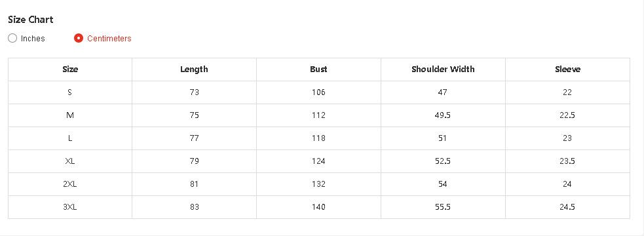The image size is (644, 236).
Task: Click the length value 73 for S
Action: tap(195, 92)
